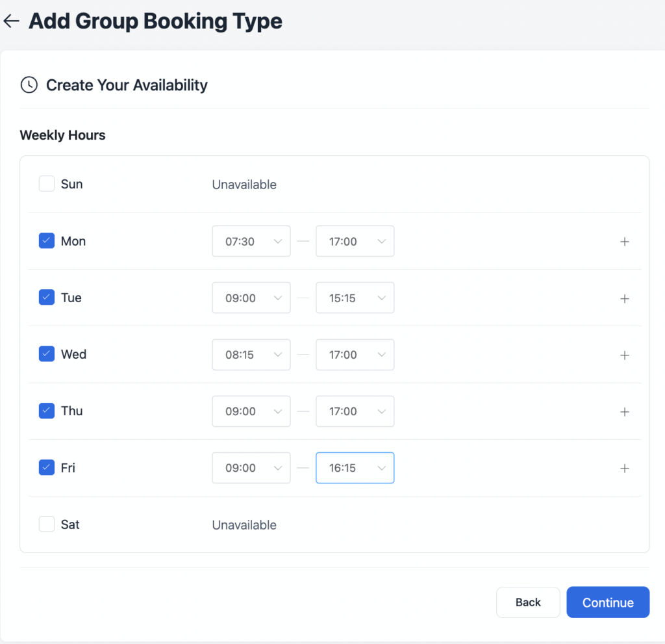Add a time slot for Thursday
665x644 pixels.
point(624,411)
